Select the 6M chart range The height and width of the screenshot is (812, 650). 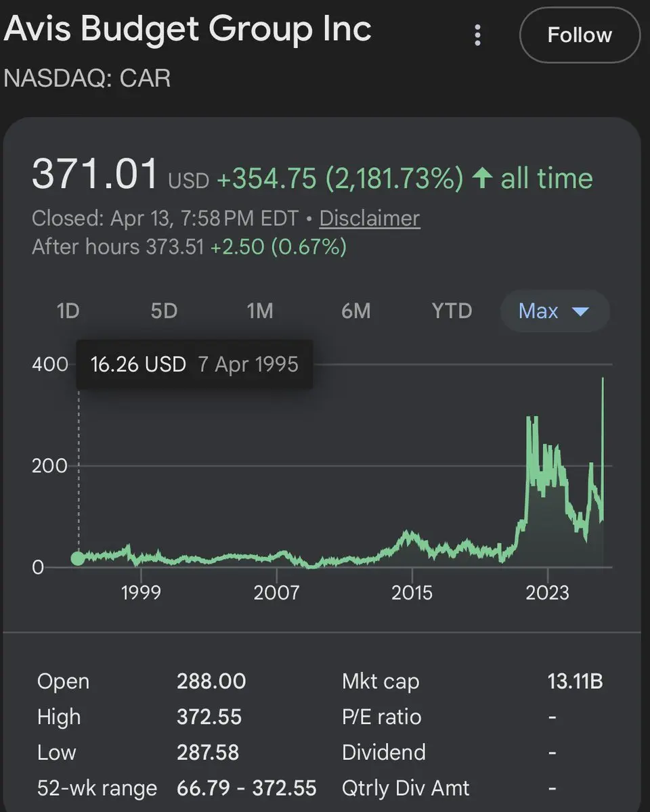point(356,311)
